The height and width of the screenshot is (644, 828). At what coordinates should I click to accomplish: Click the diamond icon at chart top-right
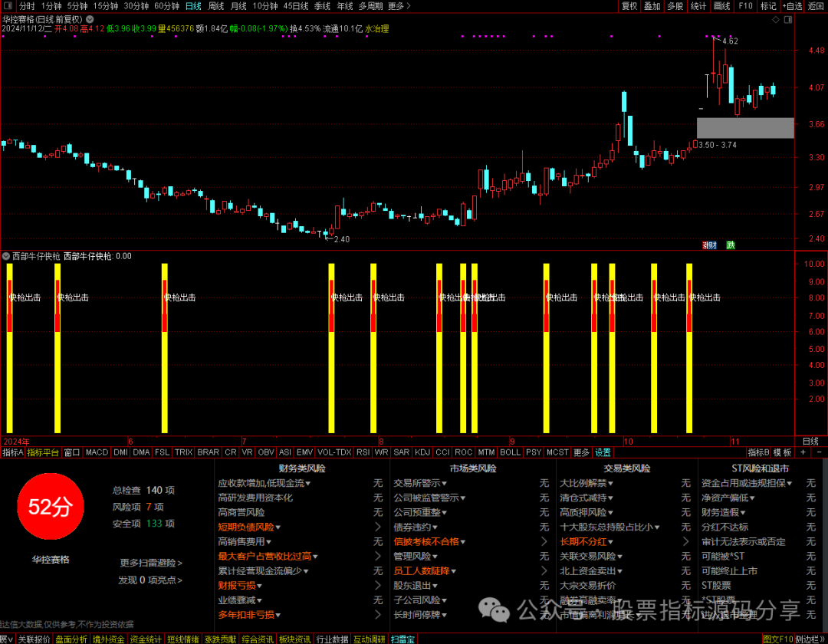(776, 19)
